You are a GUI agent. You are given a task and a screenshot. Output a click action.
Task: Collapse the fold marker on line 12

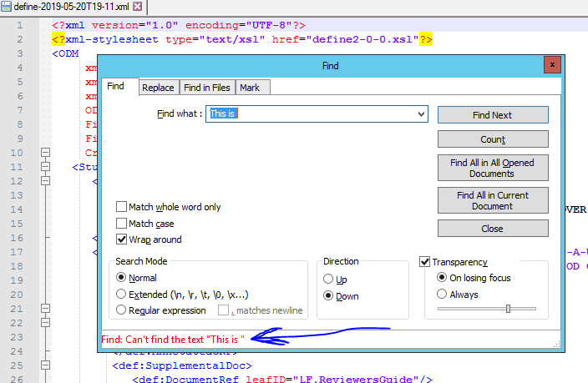[x=45, y=180]
